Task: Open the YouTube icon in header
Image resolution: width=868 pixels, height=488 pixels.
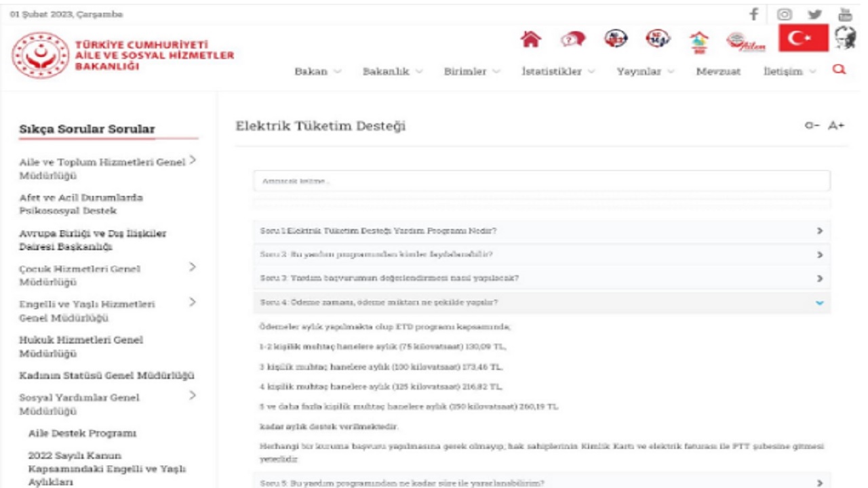Action: pyautogui.click(x=845, y=14)
